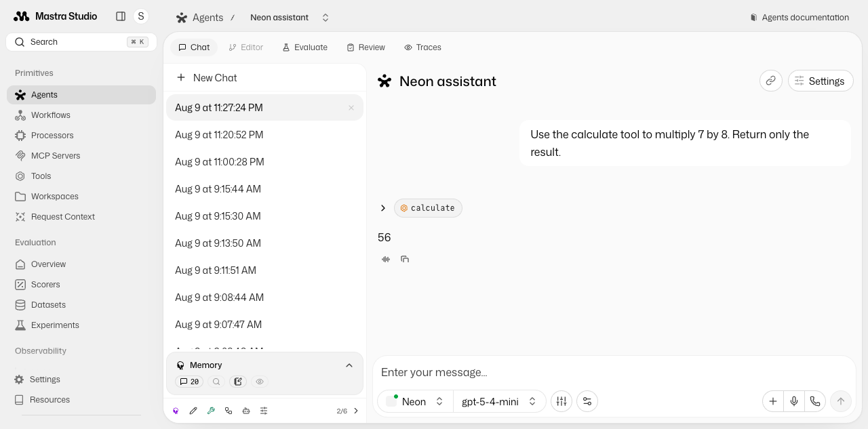Click the Mastra Studio logo

pyautogui.click(x=56, y=16)
